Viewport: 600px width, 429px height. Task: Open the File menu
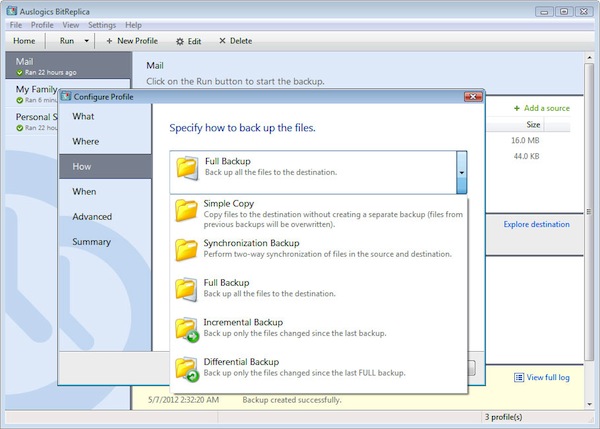15,24
